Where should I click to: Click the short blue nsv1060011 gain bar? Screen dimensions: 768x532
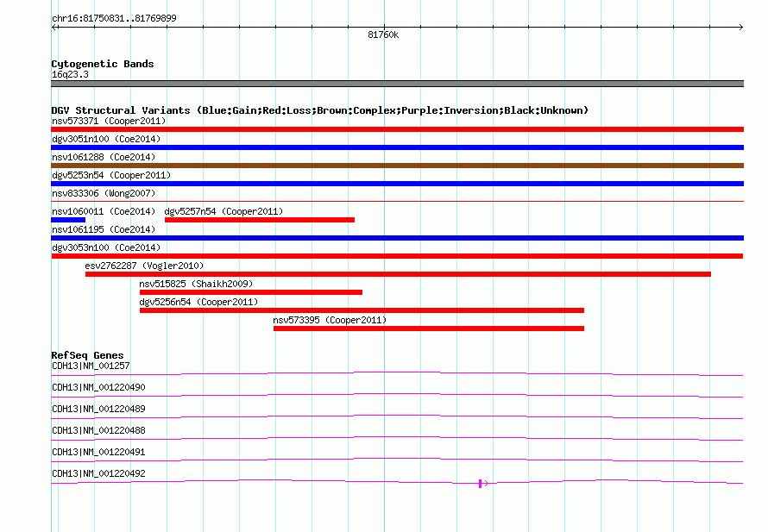(x=68, y=220)
